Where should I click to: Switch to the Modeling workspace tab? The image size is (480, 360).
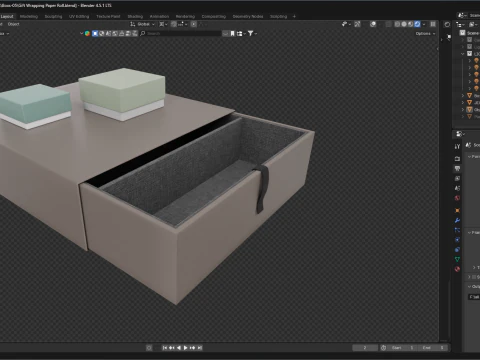click(29, 16)
